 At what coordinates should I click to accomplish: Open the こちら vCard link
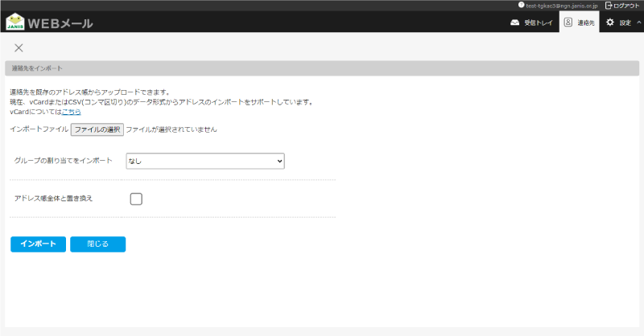point(71,112)
